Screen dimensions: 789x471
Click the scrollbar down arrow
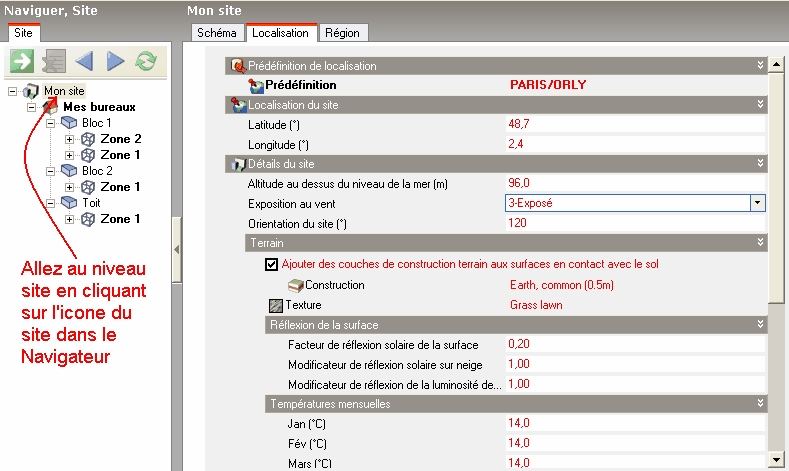[774, 458]
